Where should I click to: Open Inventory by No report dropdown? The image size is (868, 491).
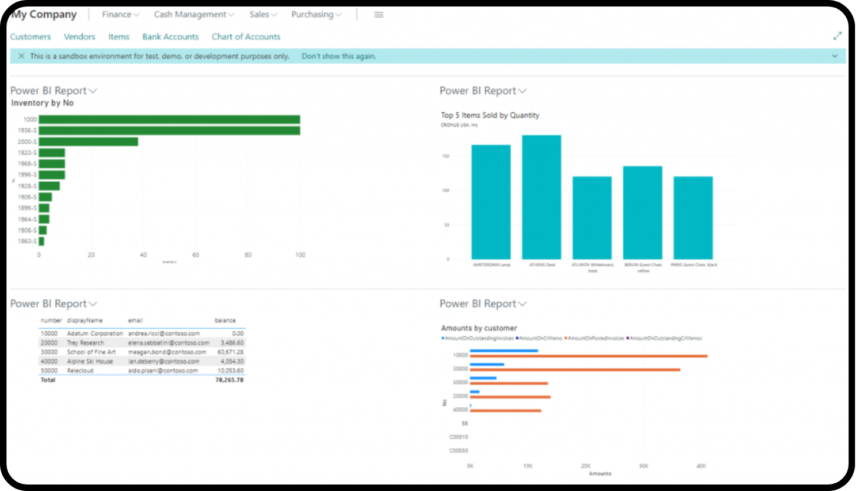(x=54, y=91)
